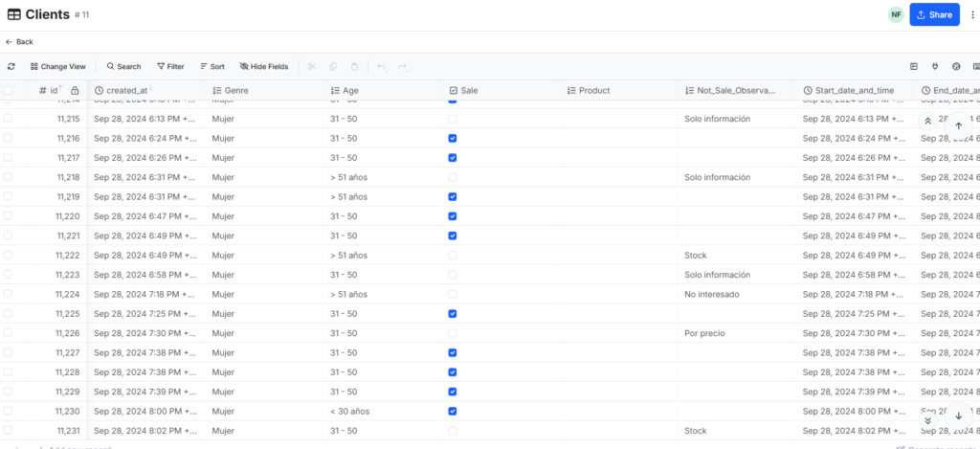Click the NF user avatar
The width and height of the screenshot is (980, 449).
point(895,14)
